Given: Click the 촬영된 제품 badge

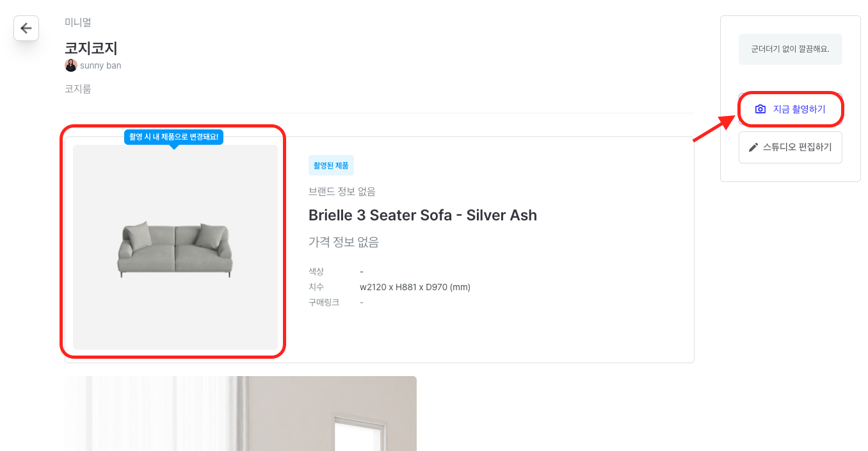Looking at the screenshot, I should coord(331,165).
